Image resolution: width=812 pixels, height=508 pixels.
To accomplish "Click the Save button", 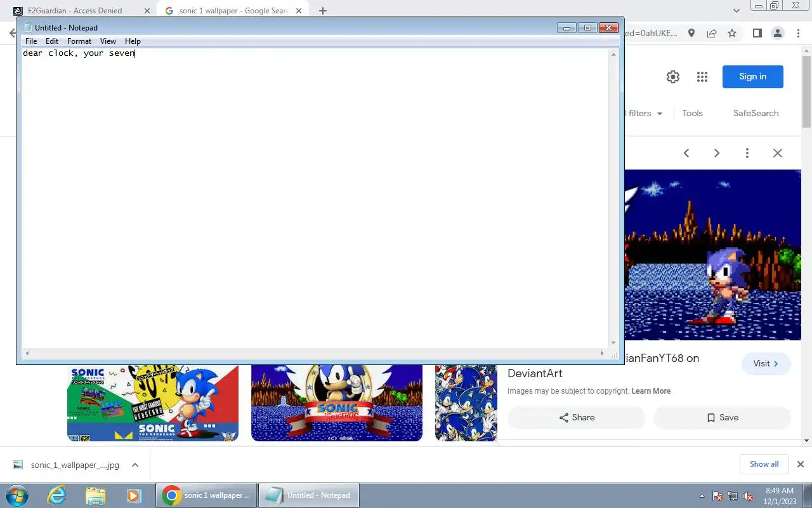I will (x=722, y=417).
